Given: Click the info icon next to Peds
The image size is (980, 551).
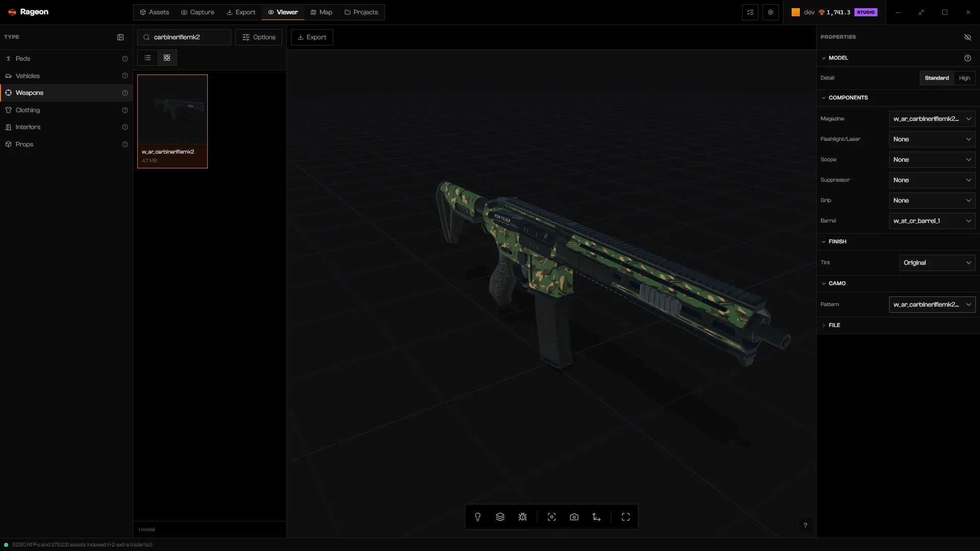Looking at the screenshot, I should pos(125,59).
